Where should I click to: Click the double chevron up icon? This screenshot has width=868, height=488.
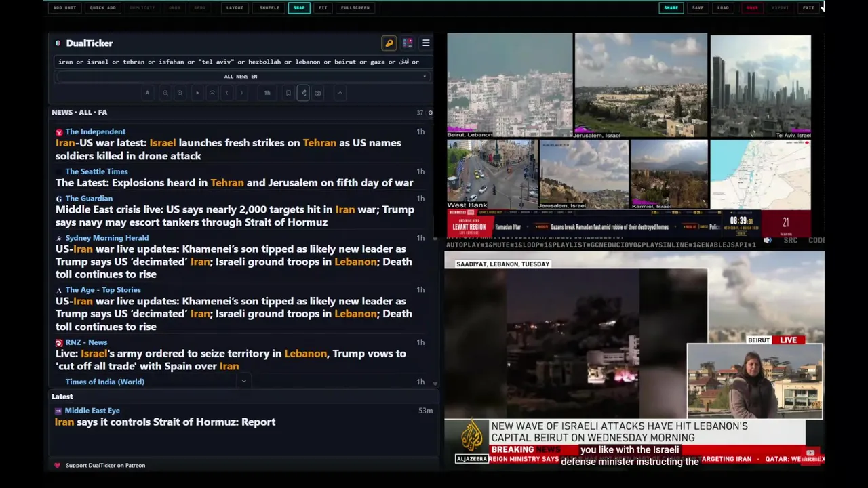coord(212,93)
